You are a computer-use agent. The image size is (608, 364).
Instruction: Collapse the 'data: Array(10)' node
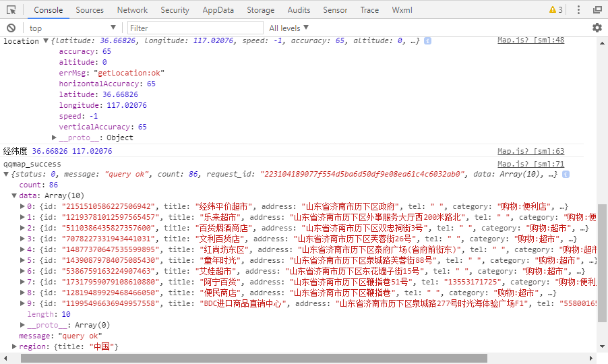(x=14, y=195)
